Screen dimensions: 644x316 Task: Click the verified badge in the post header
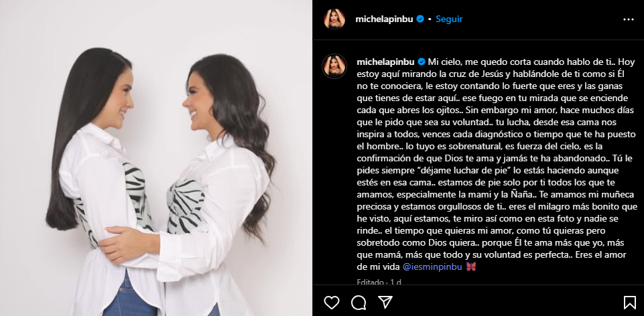pos(420,19)
